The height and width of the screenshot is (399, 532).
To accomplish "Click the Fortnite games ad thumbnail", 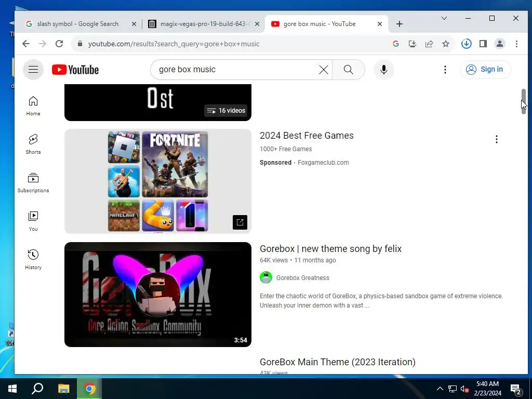I will pyautogui.click(x=158, y=181).
